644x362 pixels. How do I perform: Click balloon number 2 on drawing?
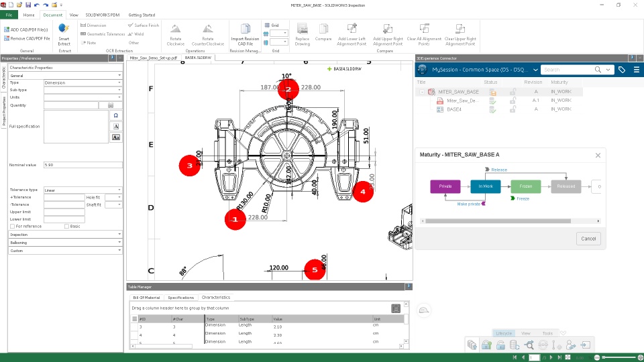(288, 89)
